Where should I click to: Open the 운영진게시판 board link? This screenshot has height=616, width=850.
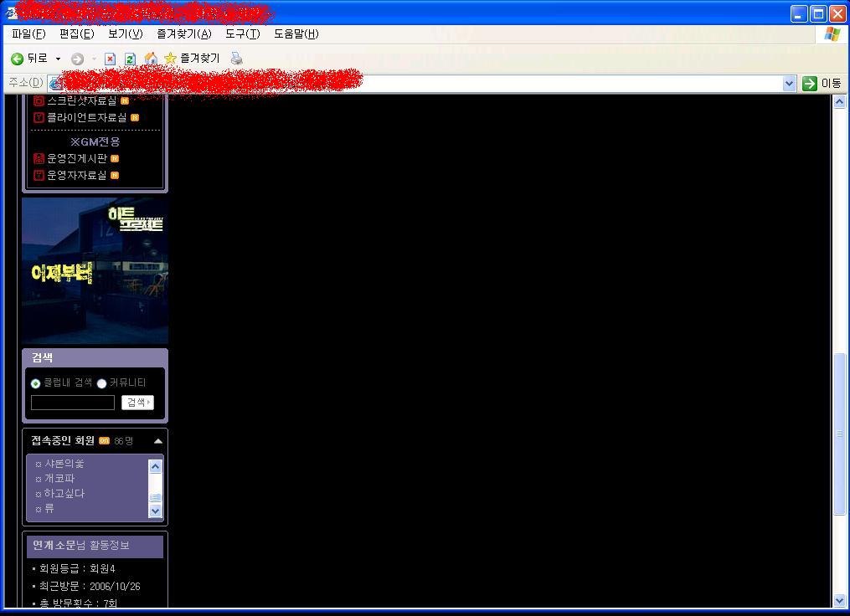click(77, 158)
